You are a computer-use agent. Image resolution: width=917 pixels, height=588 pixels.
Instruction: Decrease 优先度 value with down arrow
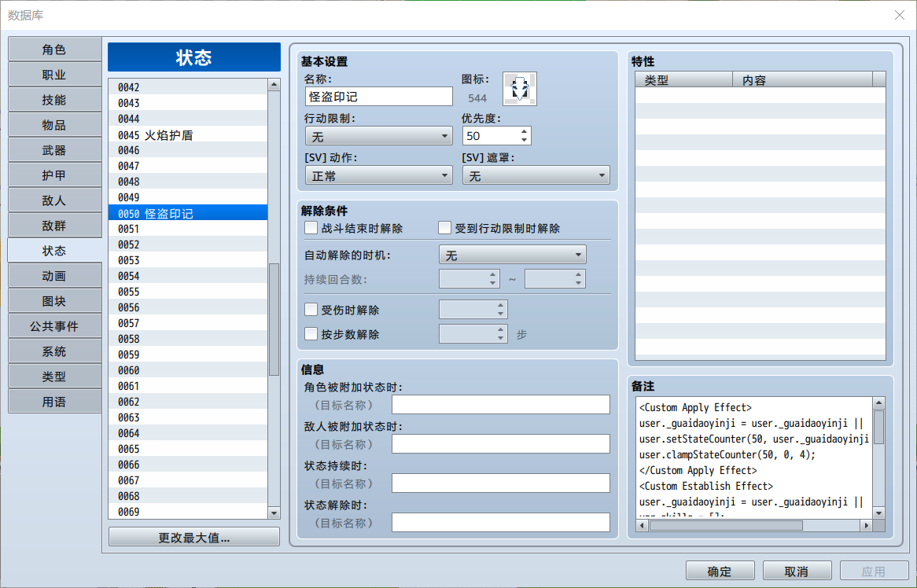pos(524,140)
